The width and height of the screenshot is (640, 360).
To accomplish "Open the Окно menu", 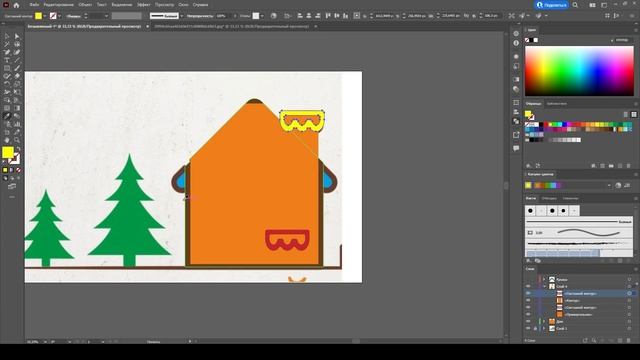I will click(183, 5).
